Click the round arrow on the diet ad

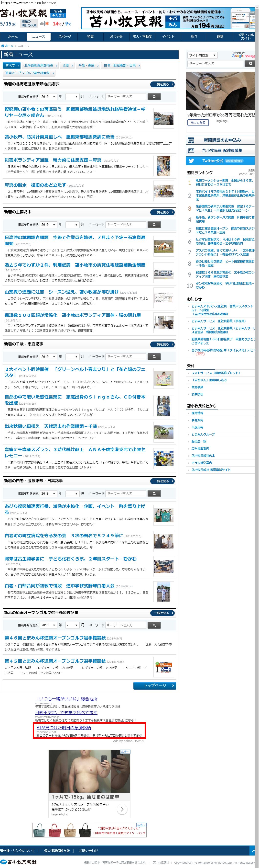point(122,809)
